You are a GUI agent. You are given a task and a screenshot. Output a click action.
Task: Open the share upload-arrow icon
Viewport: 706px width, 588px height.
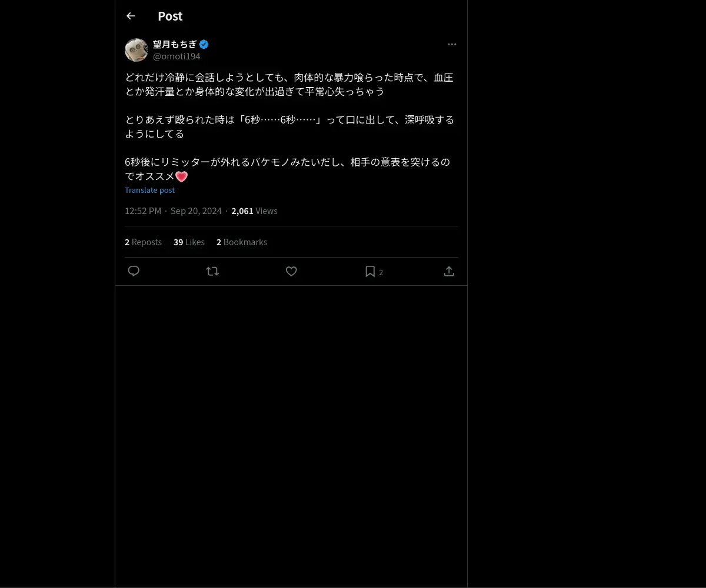449,271
